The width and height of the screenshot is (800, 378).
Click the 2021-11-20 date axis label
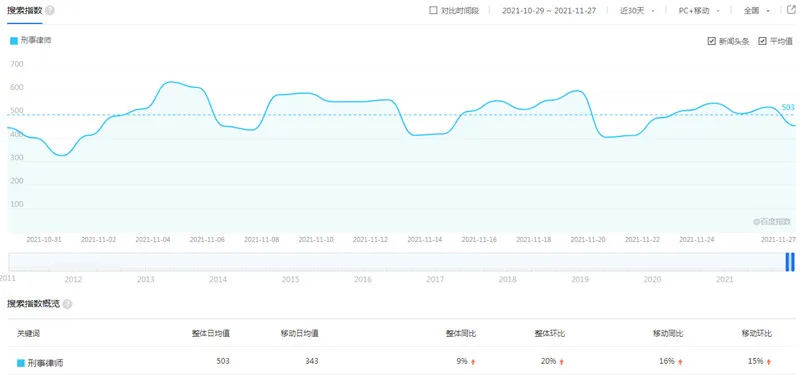[588, 239]
